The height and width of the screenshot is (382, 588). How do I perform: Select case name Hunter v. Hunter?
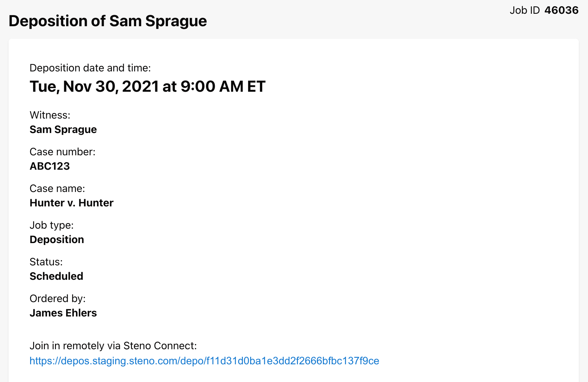[x=71, y=203]
